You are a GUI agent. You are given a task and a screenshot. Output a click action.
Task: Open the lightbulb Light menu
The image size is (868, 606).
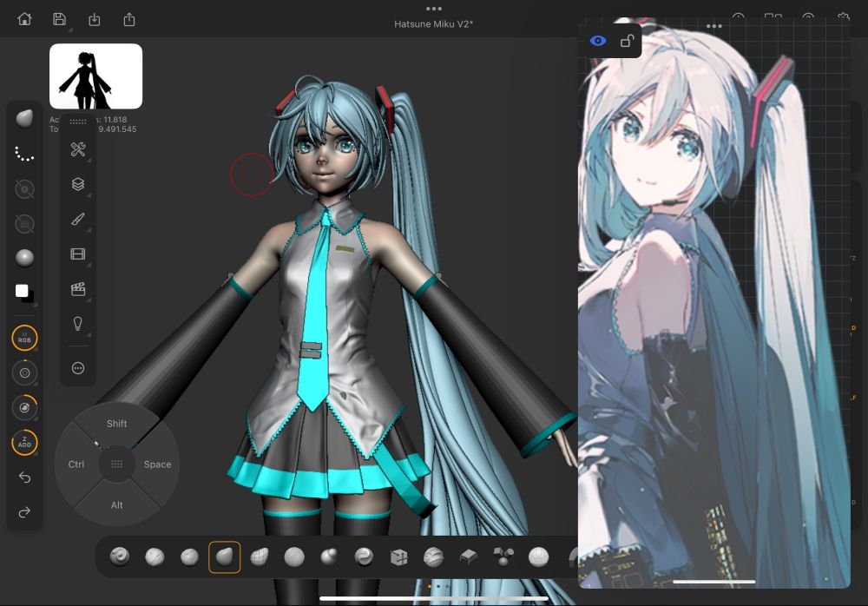tap(78, 324)
